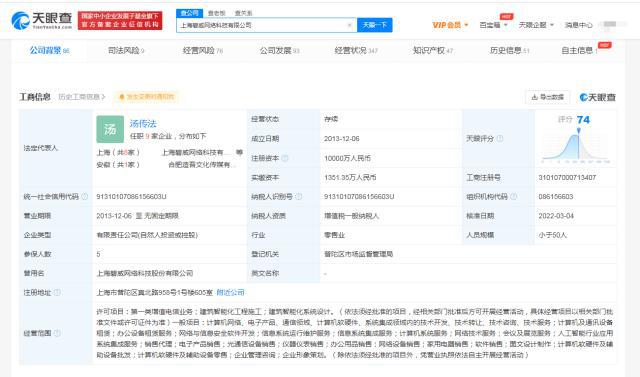Select the 查公司 search tab
Screen dimensions: 640x377
click(189, 13)
